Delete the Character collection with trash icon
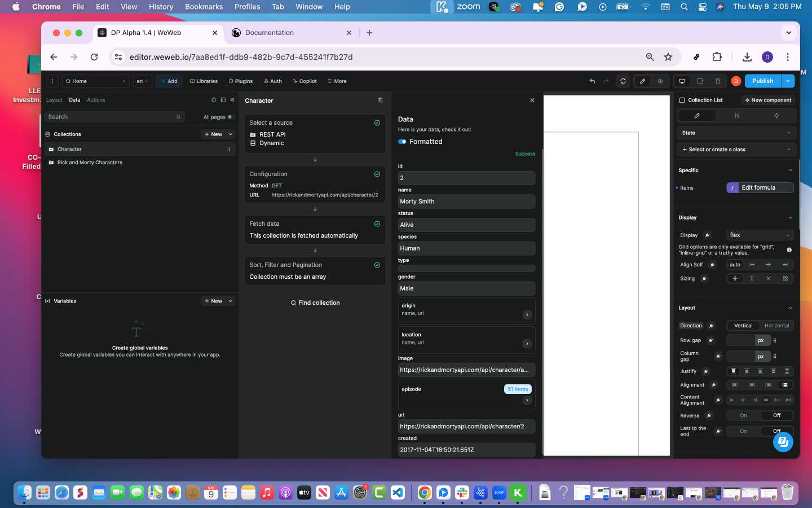Image resolution: width=812 pixels, height=508 pixels. pos(380,100)
